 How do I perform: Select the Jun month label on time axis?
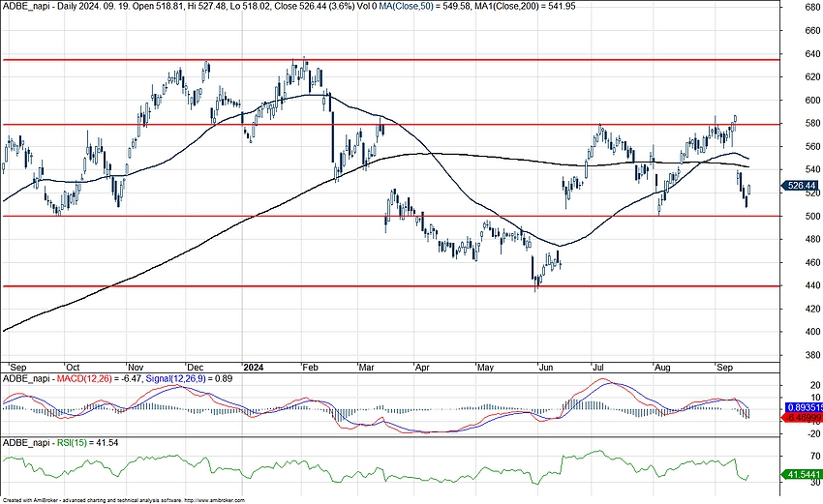tap(546, 368)
